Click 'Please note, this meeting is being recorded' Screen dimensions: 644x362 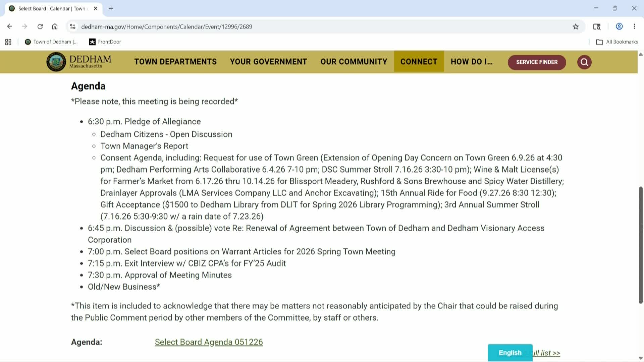coord(154,101)
